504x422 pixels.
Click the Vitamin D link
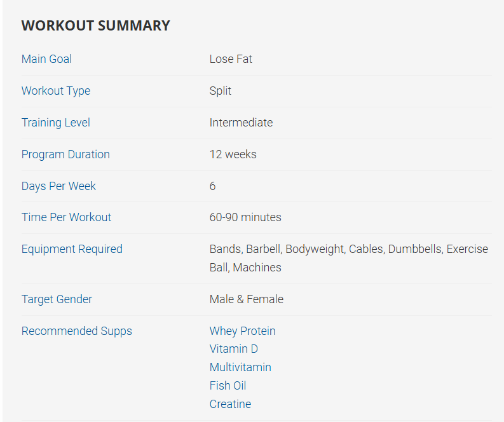(233, 349)
